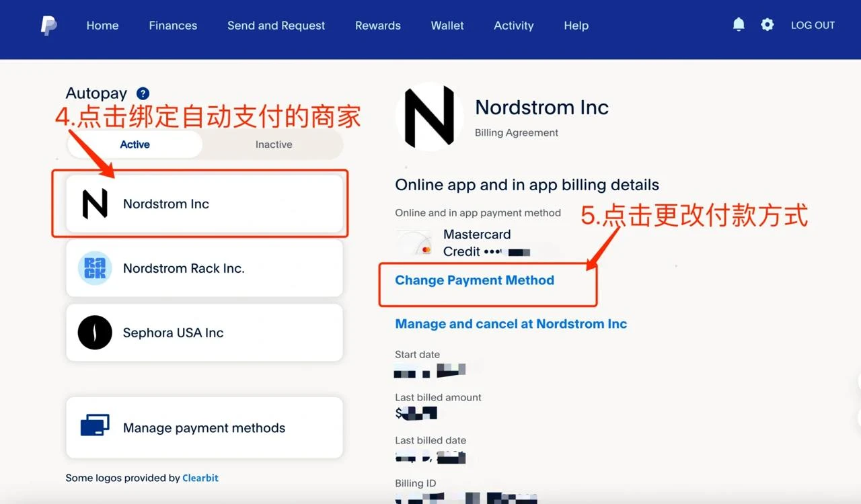The width and height of the screenshot is (861, 504).
Task: View the Activity page
Action: [513, 26]
